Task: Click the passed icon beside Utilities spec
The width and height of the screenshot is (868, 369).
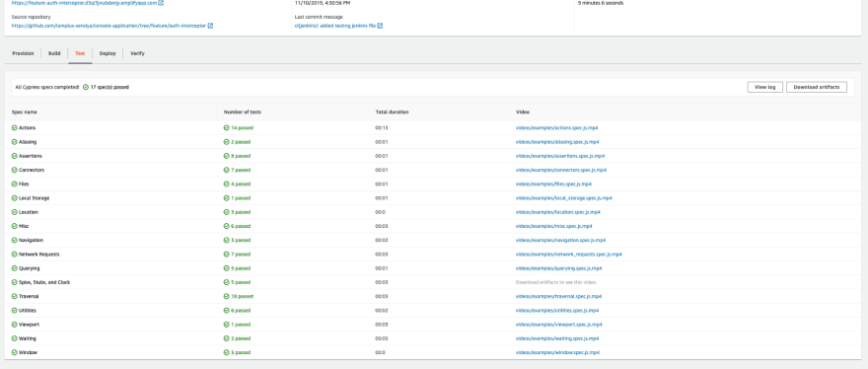Action: point(15,311)
